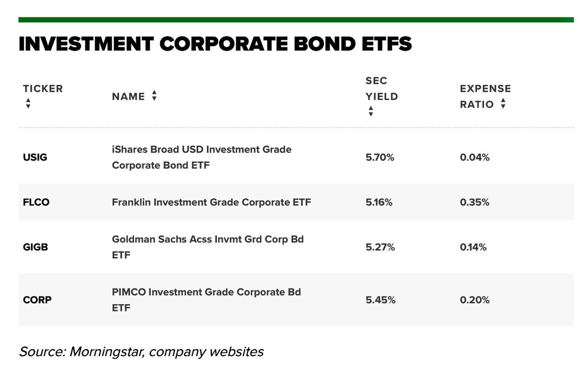Sort by Expense Ratio arrows icon
Image resolution: width=588 pixels, height=368 pixels.
(503, 103)
